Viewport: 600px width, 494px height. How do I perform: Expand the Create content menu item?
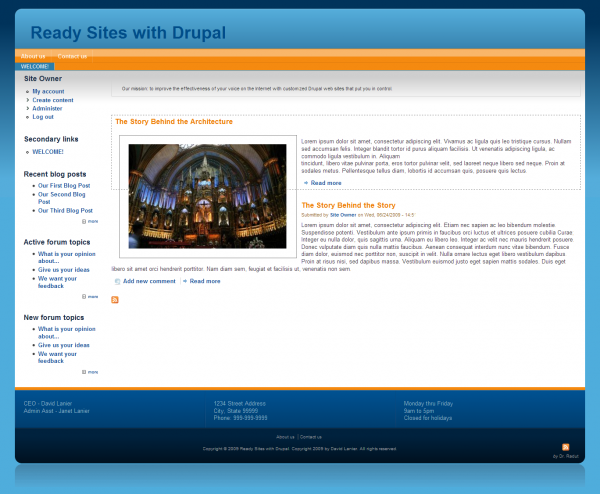(52, 100)
